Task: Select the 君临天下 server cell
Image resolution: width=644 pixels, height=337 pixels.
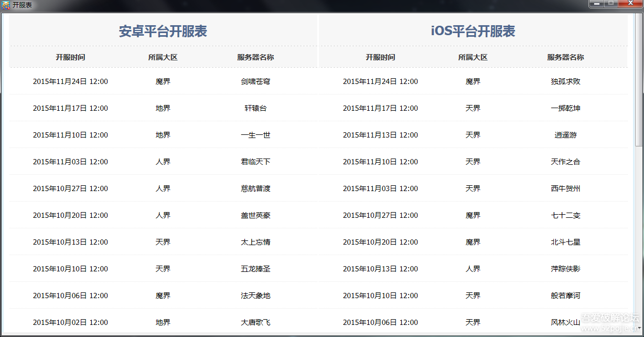Action: (x=255, y=162)
